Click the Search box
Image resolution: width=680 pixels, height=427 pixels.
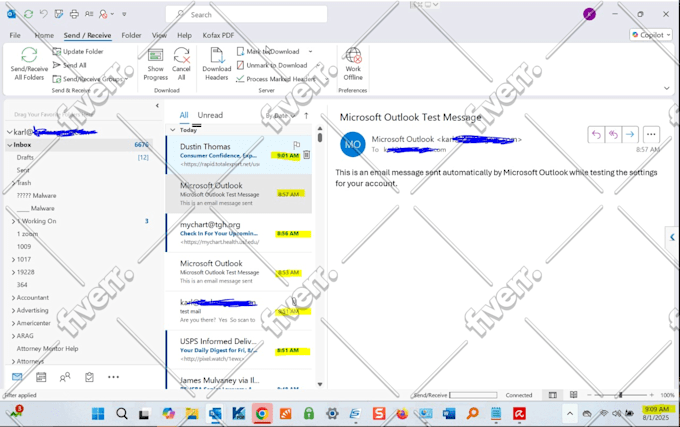click(246, 14)
